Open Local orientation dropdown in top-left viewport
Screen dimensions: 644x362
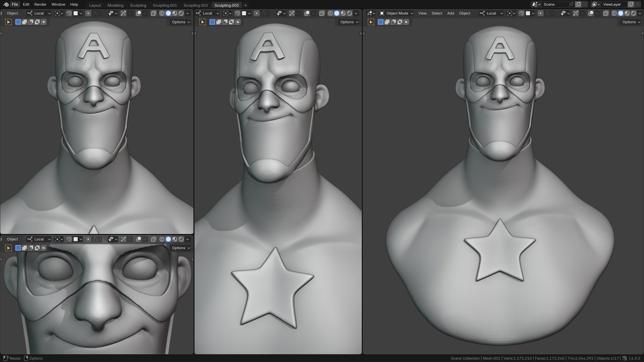pyautogui.click(x=39, y=13)
